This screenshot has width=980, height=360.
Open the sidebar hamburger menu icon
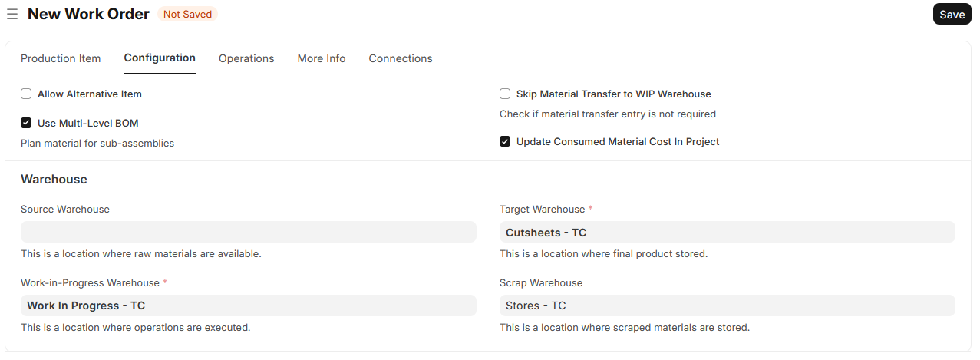[x=12, y=15]
